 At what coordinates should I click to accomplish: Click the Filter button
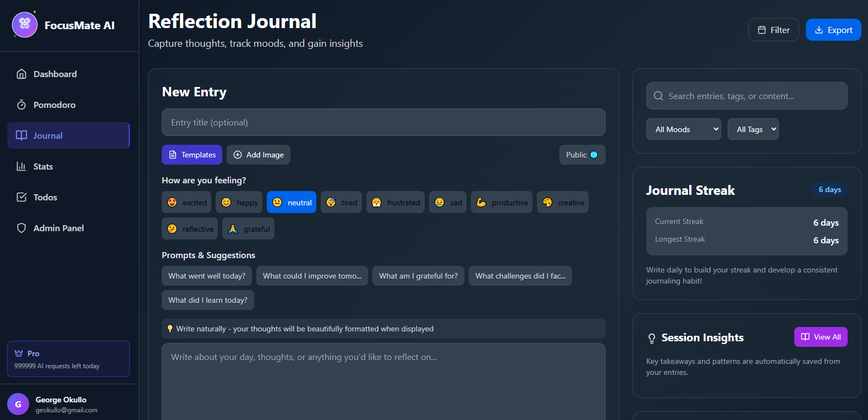click(x=773, y=30)
